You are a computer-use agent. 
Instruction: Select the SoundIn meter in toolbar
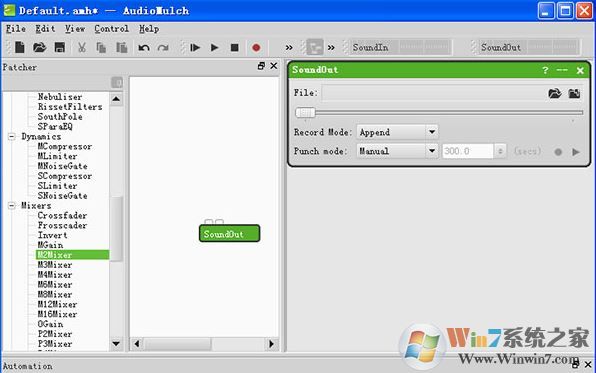(400, 47)
